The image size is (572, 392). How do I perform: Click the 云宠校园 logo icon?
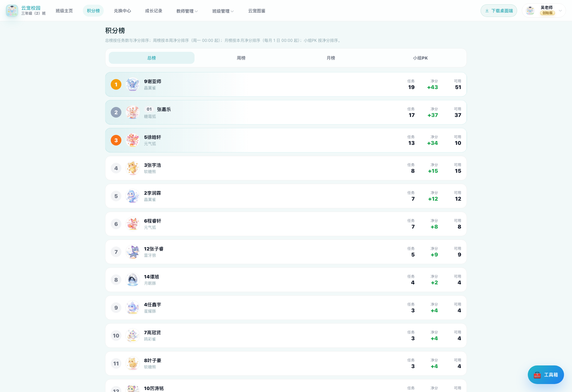click(x=12, y=11)
